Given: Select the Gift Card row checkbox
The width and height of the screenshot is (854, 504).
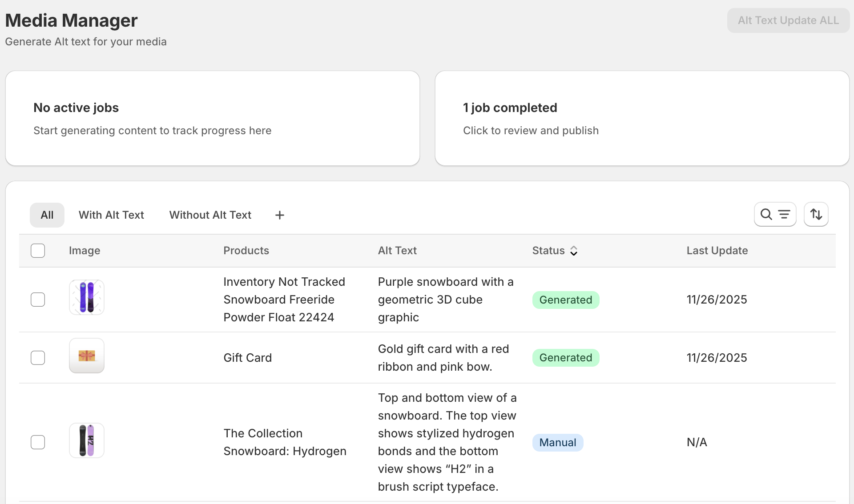Looking at the screenshot, I should pos(38,358).
